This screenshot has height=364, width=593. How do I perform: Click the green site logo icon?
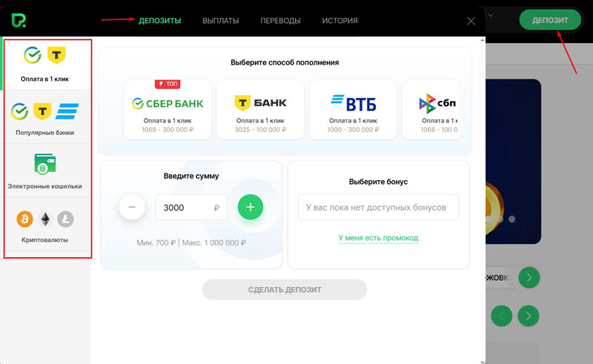coord(19,21)
